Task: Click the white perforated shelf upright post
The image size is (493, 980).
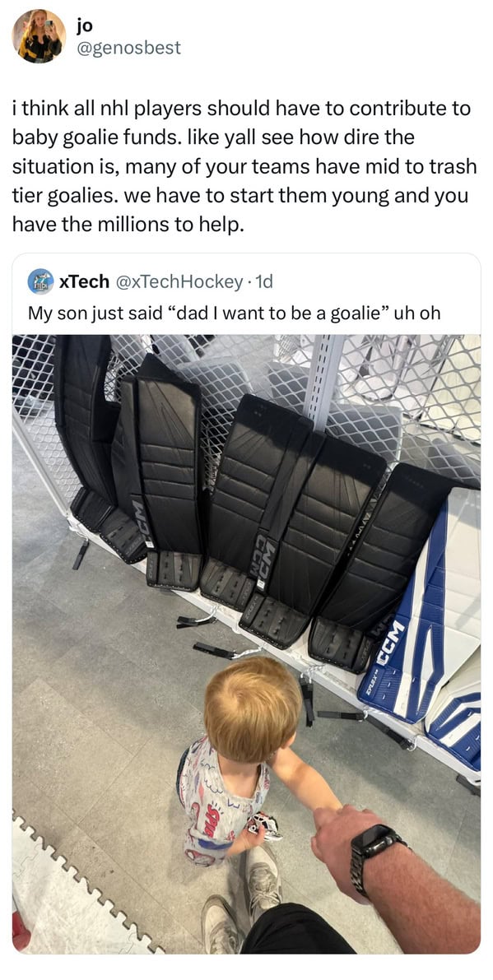Action: coord(323,379)
